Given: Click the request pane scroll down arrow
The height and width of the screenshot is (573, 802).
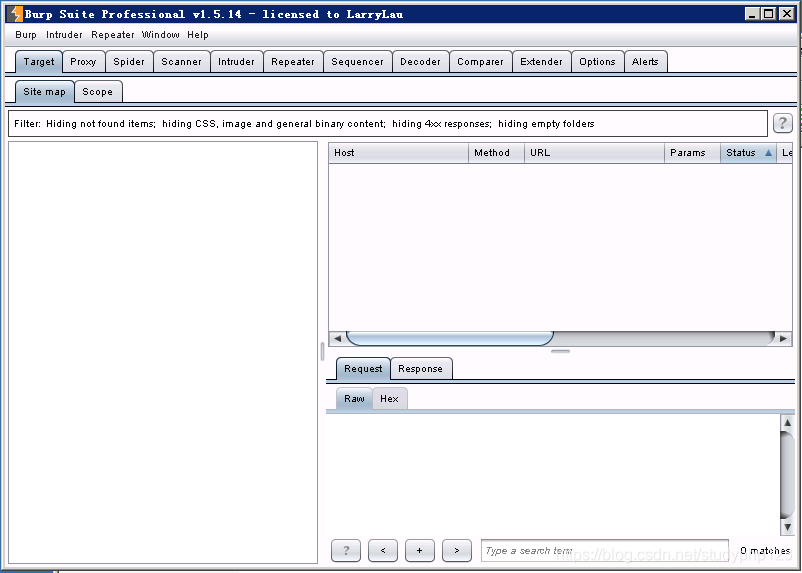Looking at the screenshot, I should point(787,527).
